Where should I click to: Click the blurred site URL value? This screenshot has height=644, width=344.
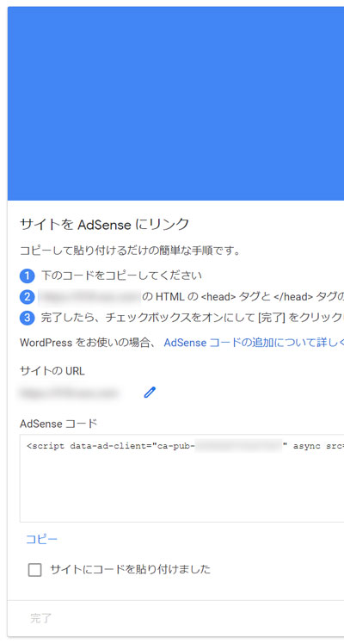[x=69, y=393]
